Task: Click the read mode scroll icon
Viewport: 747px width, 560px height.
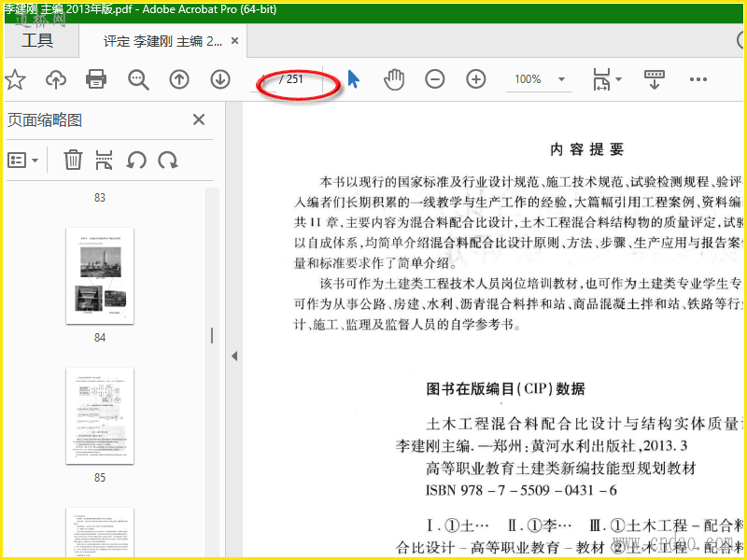Action: tap(655, 79)
